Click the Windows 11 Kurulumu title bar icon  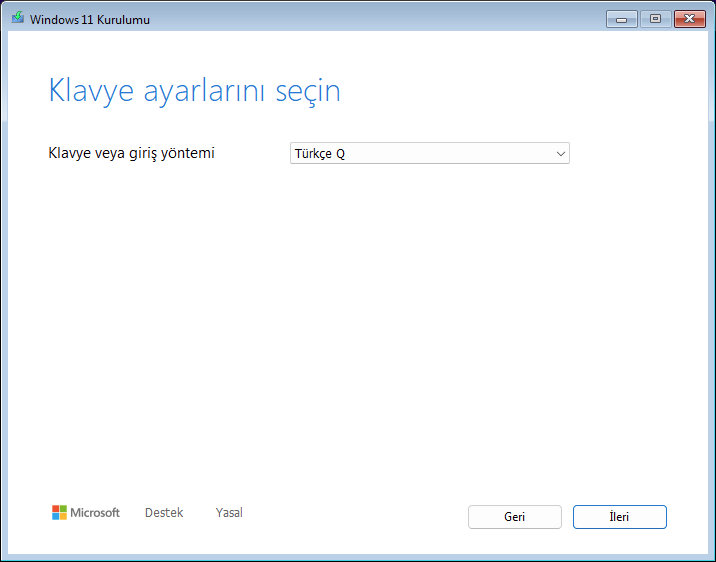[18, 18]
